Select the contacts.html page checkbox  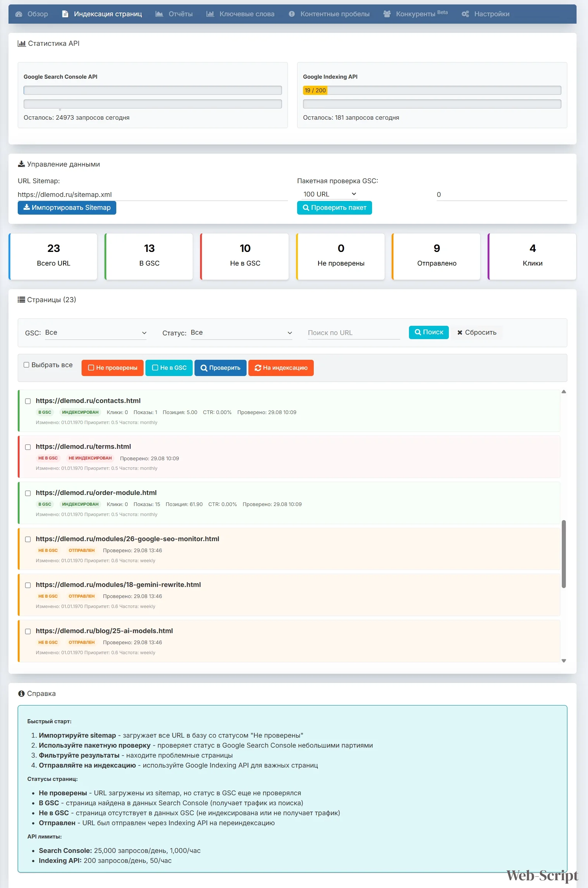pyautogui.click(x=28, y=401)
